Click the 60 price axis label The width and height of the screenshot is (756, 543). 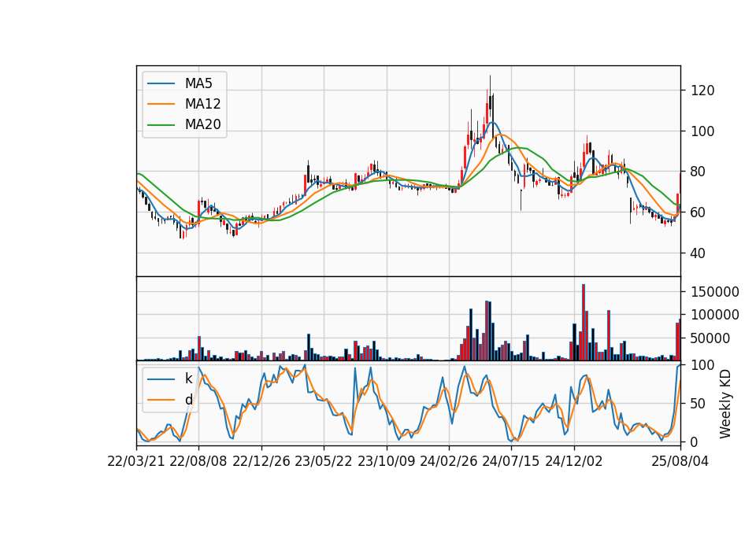[x=699, y=212]
